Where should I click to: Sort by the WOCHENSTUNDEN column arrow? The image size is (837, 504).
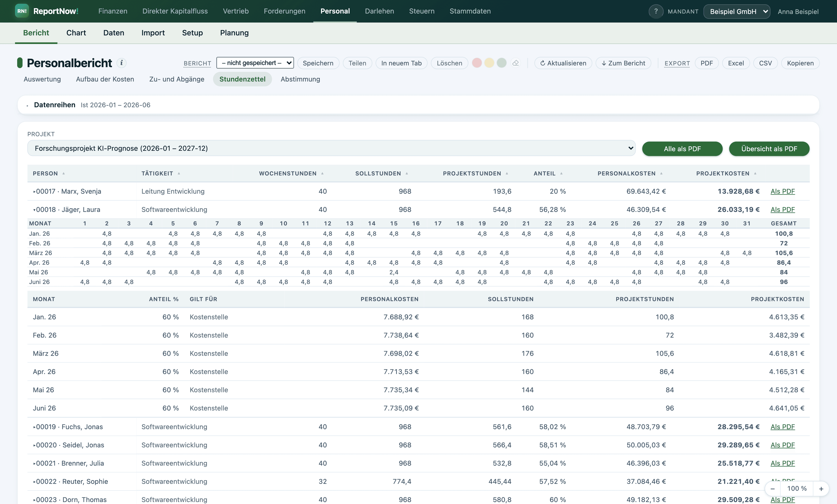322,173
